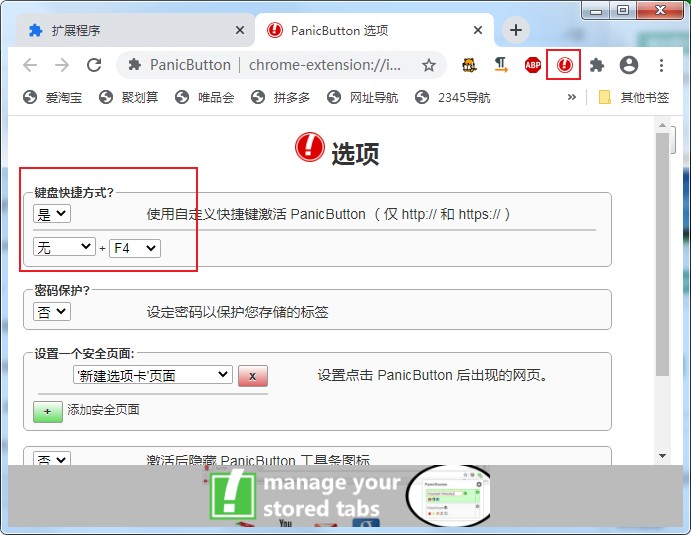This screenshot has width=691, height=535.
Task: Click the 设定密码以保护您存储的标签 description
Action: [238, 312]
